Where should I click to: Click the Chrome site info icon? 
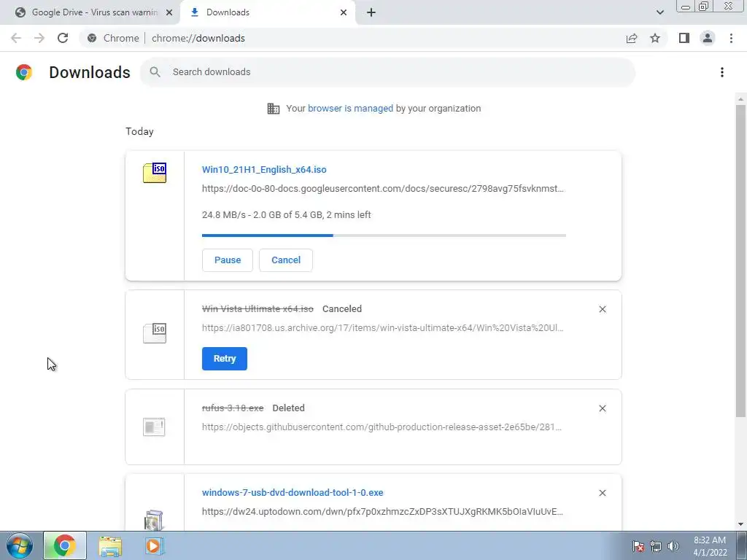click(x=92, y=38)
